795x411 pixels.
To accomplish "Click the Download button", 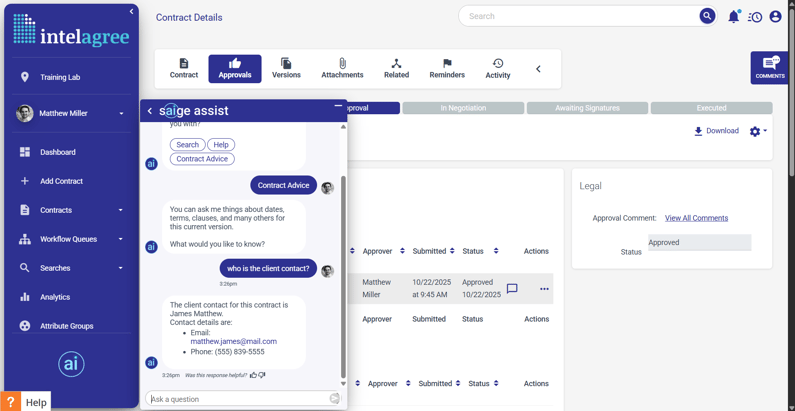I will point(716,131).
